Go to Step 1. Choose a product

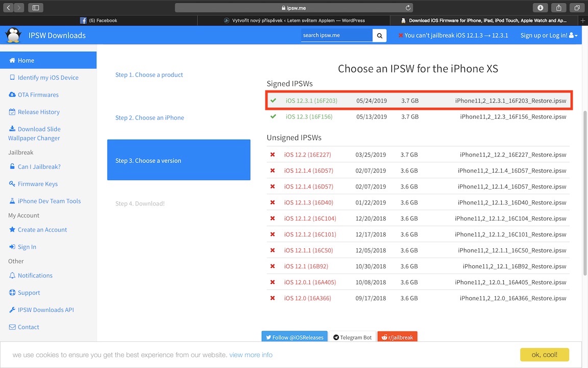pos(149,75)
